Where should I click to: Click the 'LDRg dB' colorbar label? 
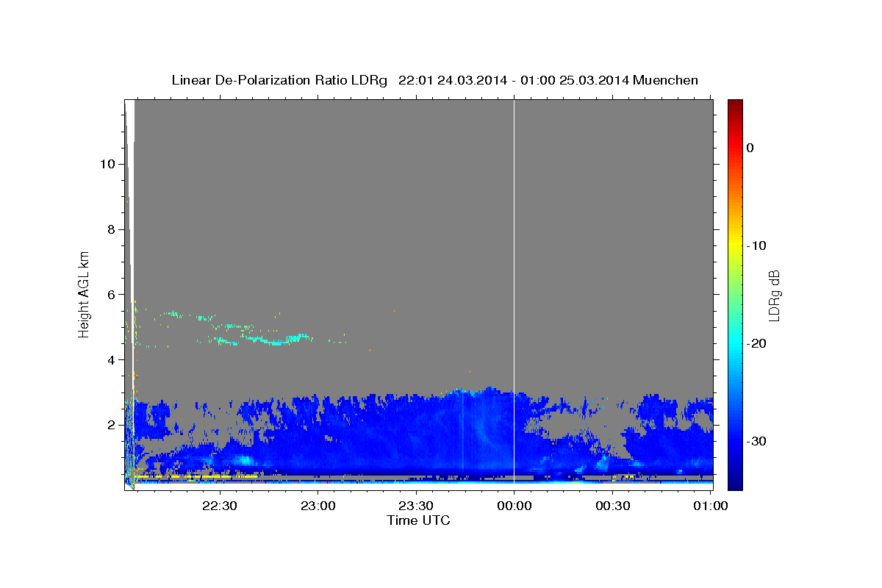[x=774, y=295]
